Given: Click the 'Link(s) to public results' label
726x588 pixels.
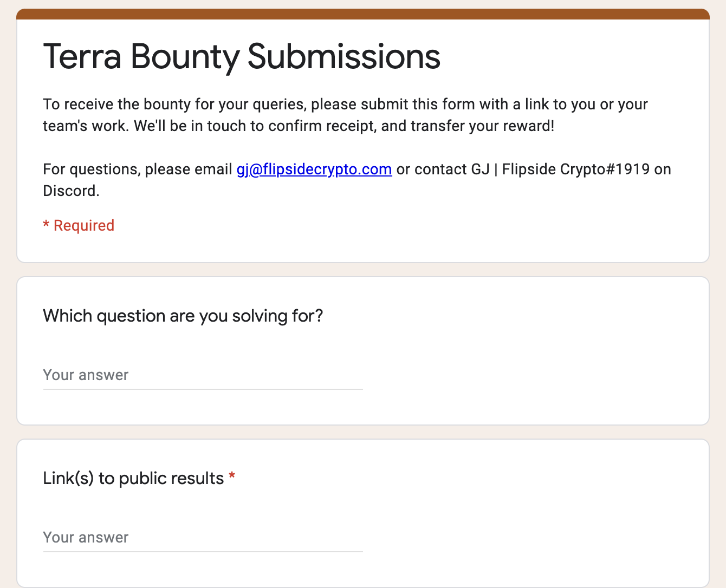Looking at the screenshot, I should click(133, 478).
